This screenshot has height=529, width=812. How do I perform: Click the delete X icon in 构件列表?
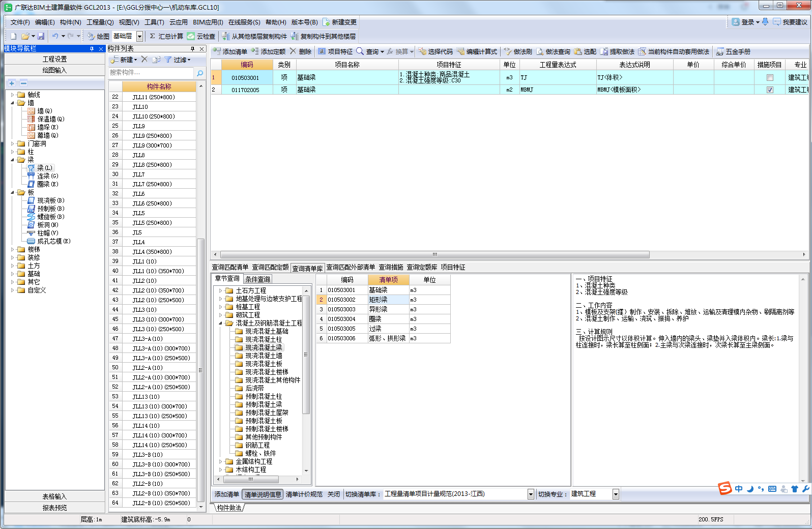(144, 60)
